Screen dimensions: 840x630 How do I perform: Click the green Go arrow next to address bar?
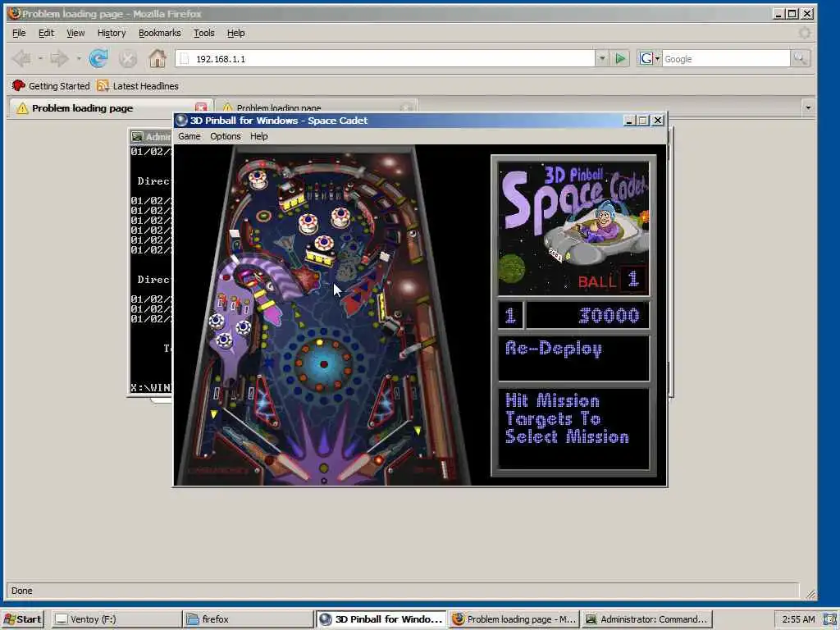tap(620, 58)
